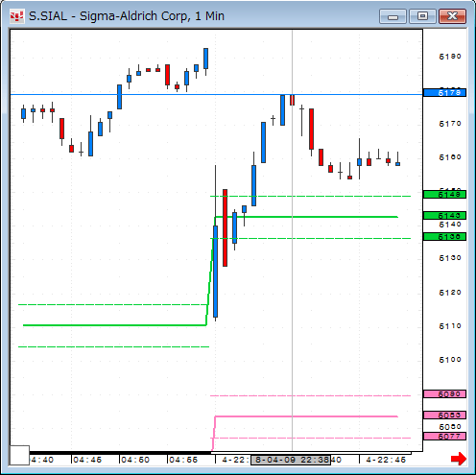This screenshot has width=476, height=475.
Task: Click the 5160 value on price axis
Action: point(450,157)
